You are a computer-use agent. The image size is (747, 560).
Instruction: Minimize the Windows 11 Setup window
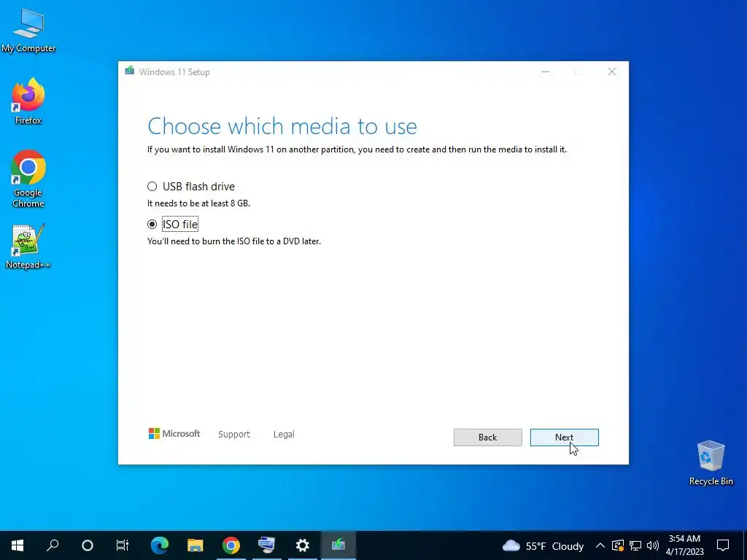click(x=546, y=71)
